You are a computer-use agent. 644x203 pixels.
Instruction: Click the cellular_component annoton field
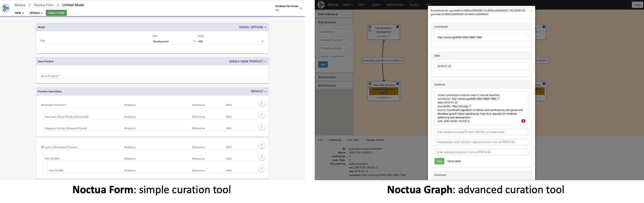coord(334,56)
